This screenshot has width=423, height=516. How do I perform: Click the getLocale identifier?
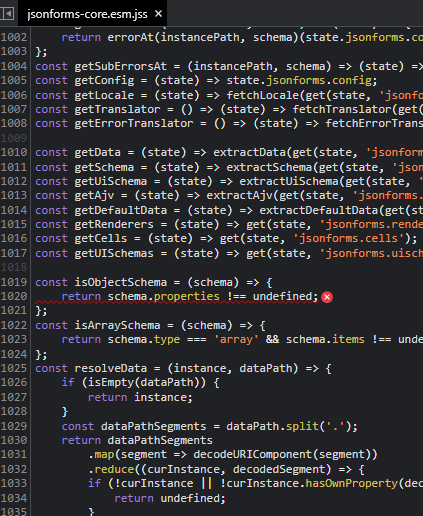[x=104, y=95]
